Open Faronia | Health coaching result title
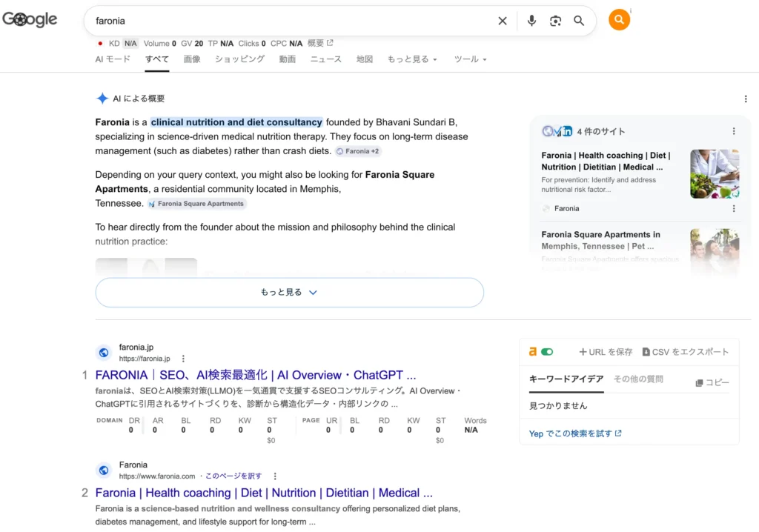Image resolution: width=759 pixels, height=532 pixels. pyautogui.click(x=264, y=493)
